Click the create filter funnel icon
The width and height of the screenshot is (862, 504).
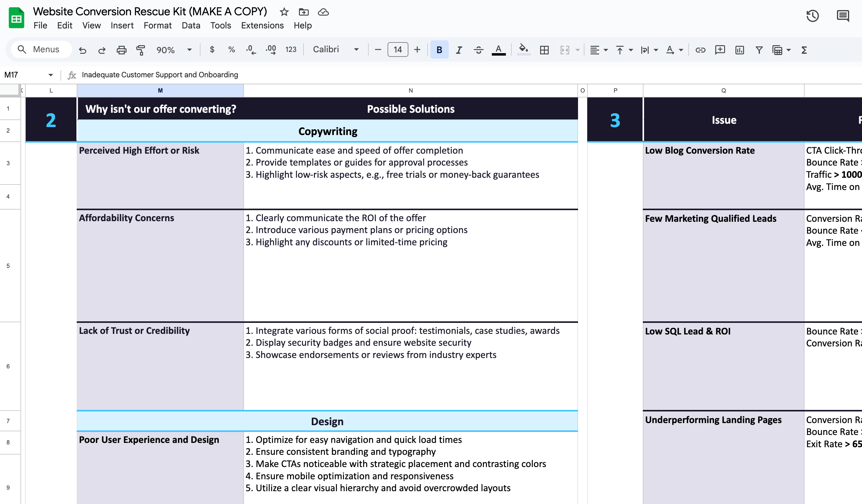(x=759, y=50)
